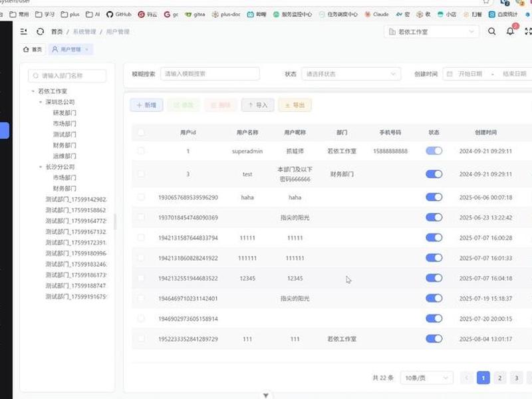The image size is (532, 399).
Task: Toggle status switch for user 111
Action: click(434, 338)
